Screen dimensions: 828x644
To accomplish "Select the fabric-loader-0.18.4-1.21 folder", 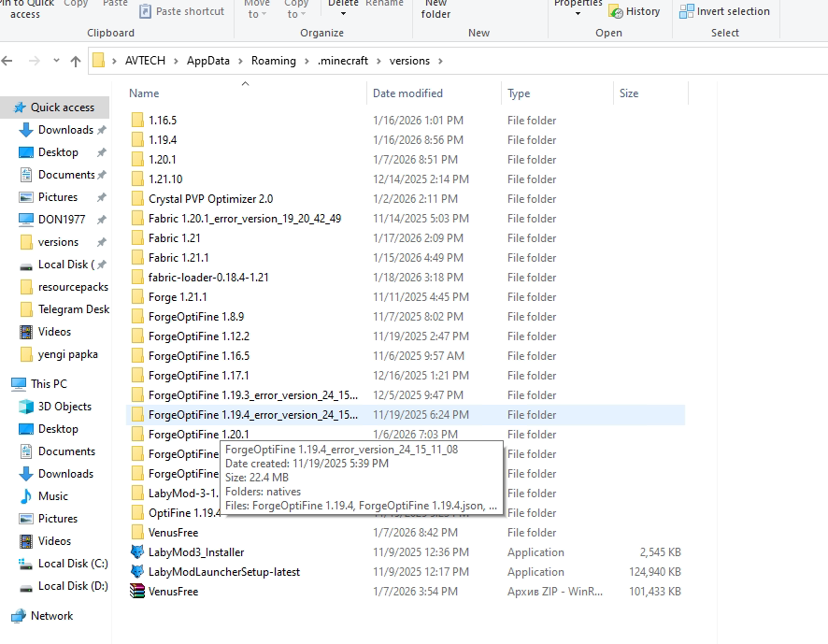I will tap(208, 278).
